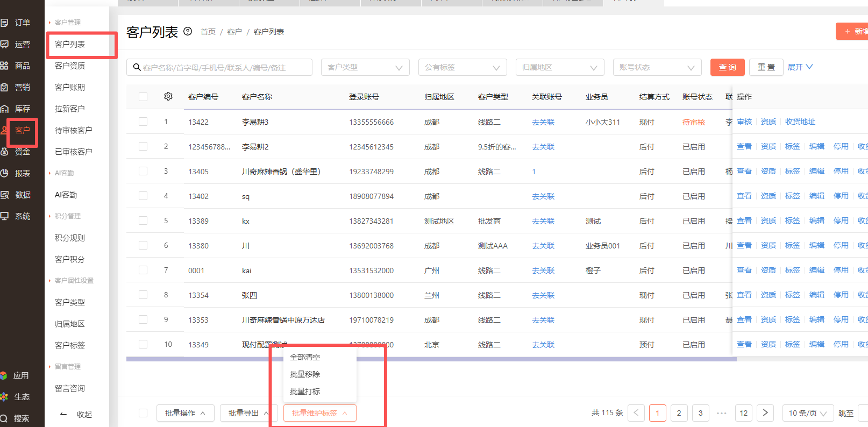
Task: Open 客户资质 in the side menu
Action: click(70, 66)
